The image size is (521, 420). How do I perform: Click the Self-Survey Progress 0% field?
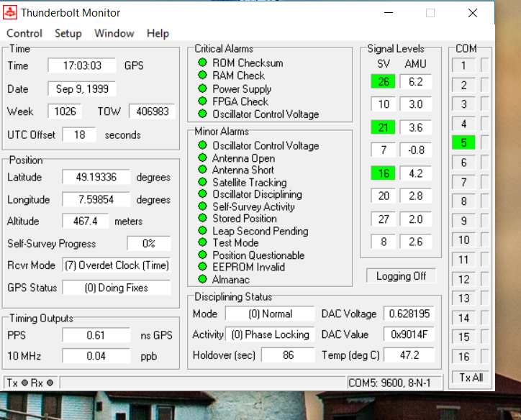coord(149,243)
